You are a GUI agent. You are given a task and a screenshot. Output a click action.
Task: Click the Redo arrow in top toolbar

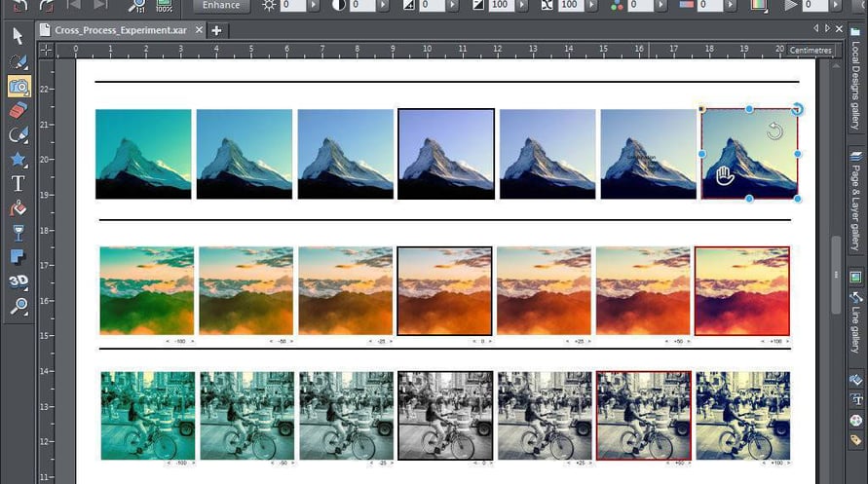(x=47, y=6)
